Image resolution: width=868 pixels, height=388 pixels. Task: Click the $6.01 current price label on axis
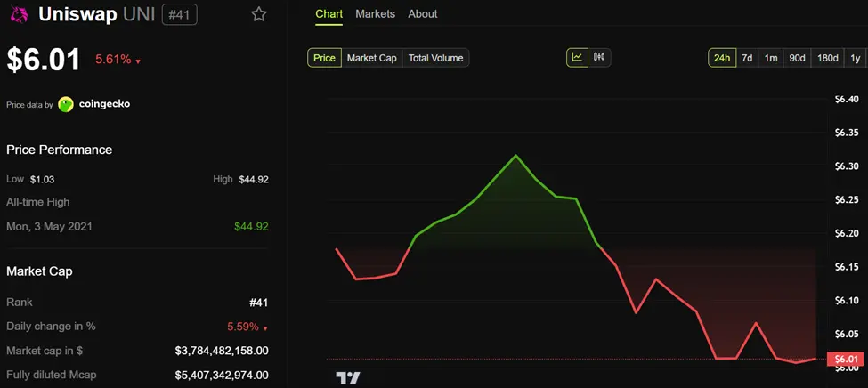tap(844, 360)
